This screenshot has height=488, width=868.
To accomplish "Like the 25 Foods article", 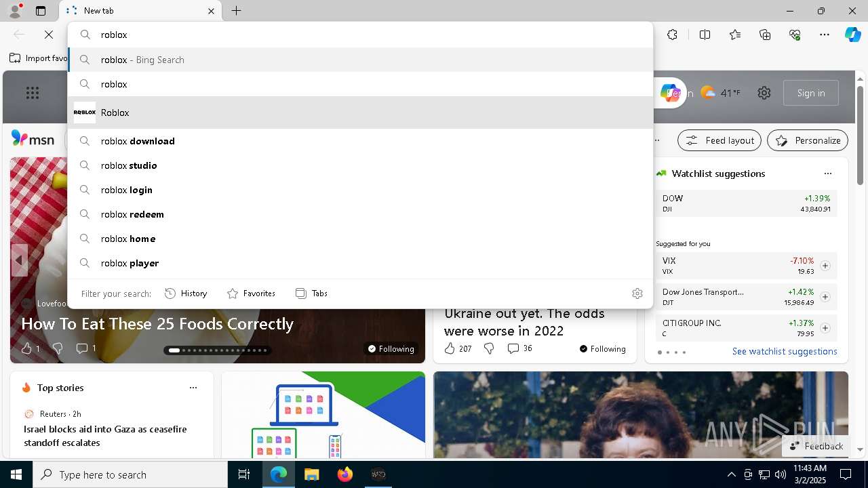I will 31,348.
